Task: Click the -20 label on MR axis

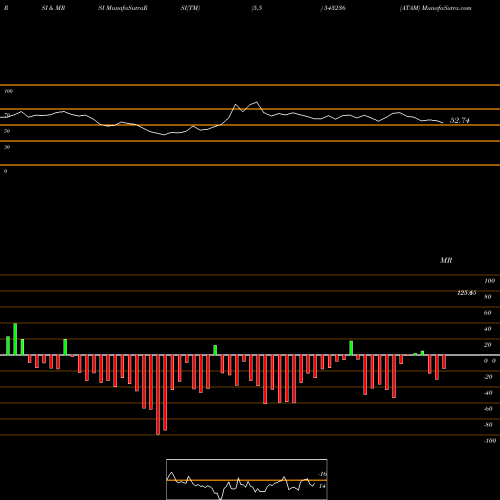Action: coord(488,377)
